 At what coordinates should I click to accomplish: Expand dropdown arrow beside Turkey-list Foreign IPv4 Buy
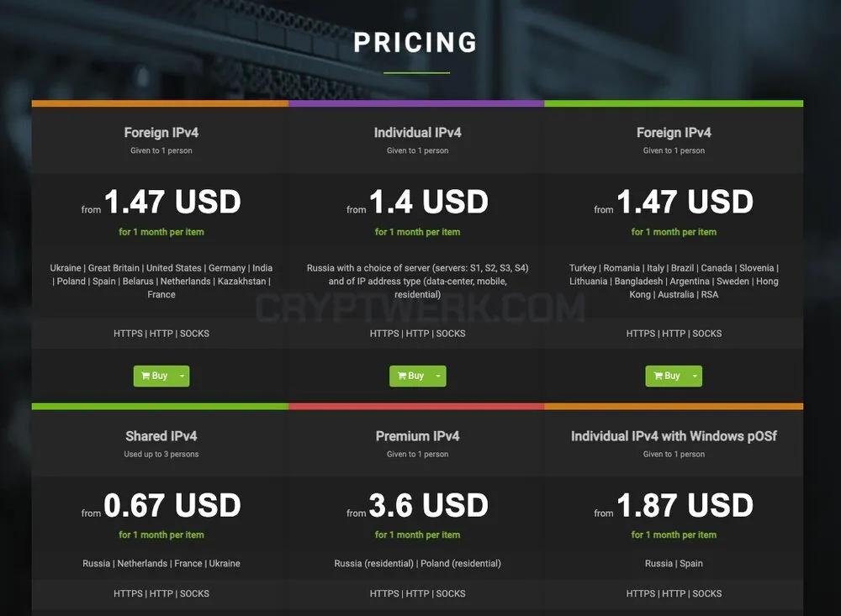point(695,376)
